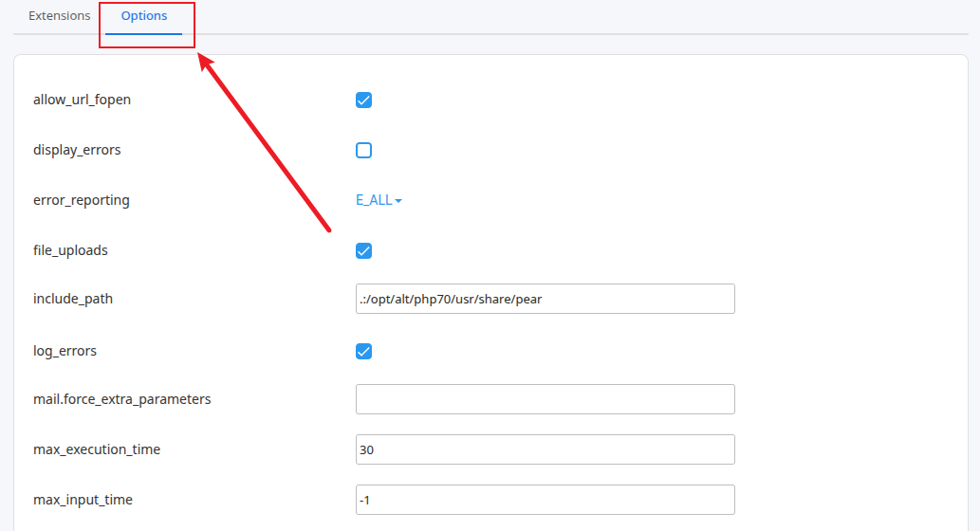
Task: Uncheck the allow_url_fopen checkbox
Action: click(363, 100)
